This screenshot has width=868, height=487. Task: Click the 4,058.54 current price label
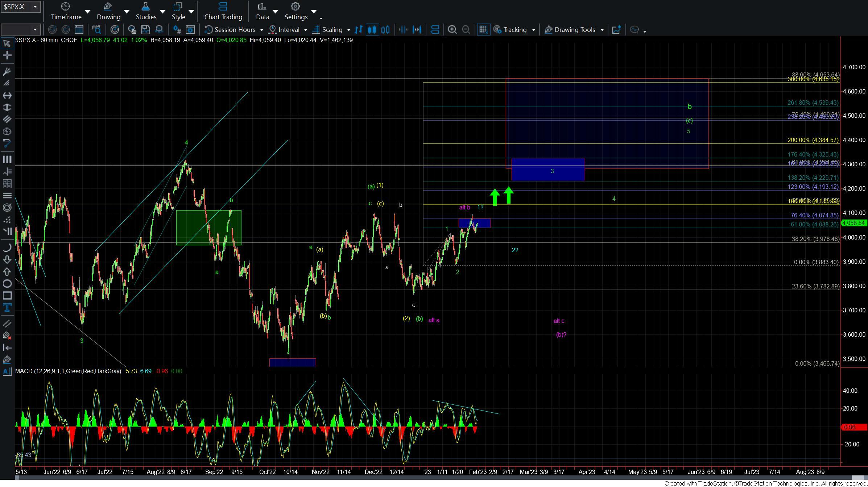(x=854, y=223)
